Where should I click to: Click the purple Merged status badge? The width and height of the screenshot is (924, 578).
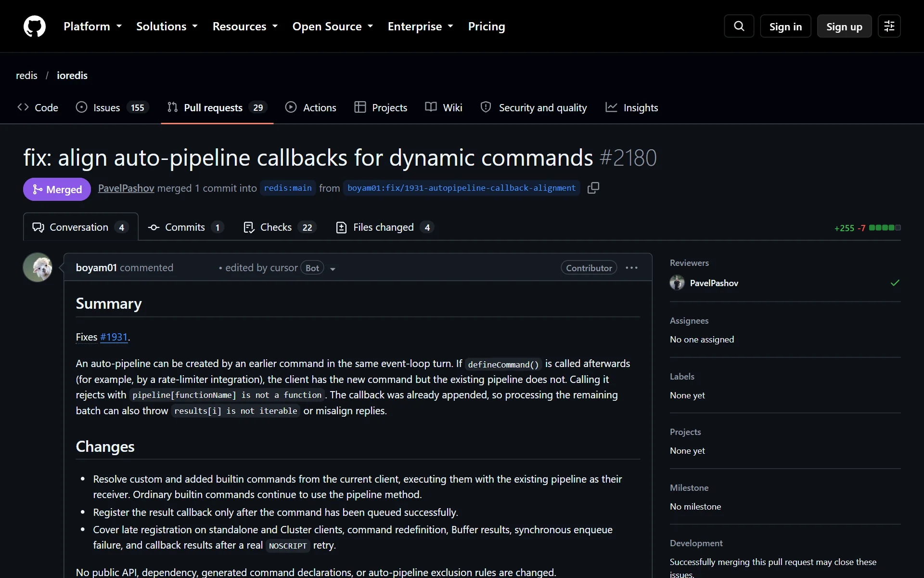57,189
